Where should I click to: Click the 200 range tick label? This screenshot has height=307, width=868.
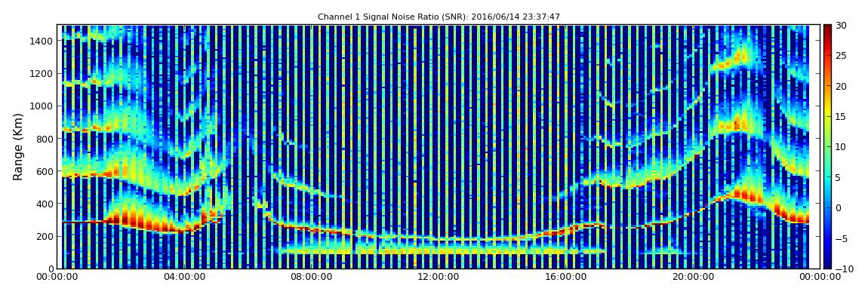(x=45, y=237)
